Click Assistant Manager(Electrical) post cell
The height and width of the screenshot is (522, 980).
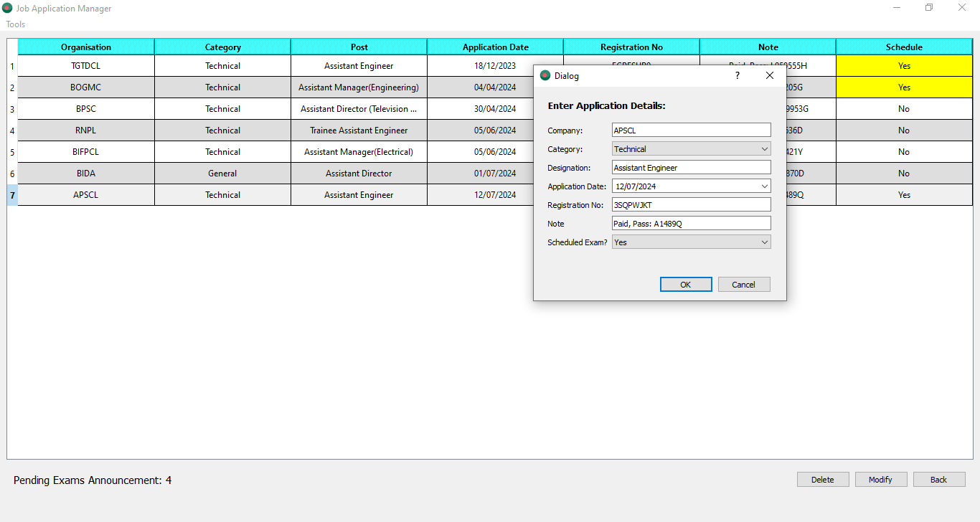[359, 152]
